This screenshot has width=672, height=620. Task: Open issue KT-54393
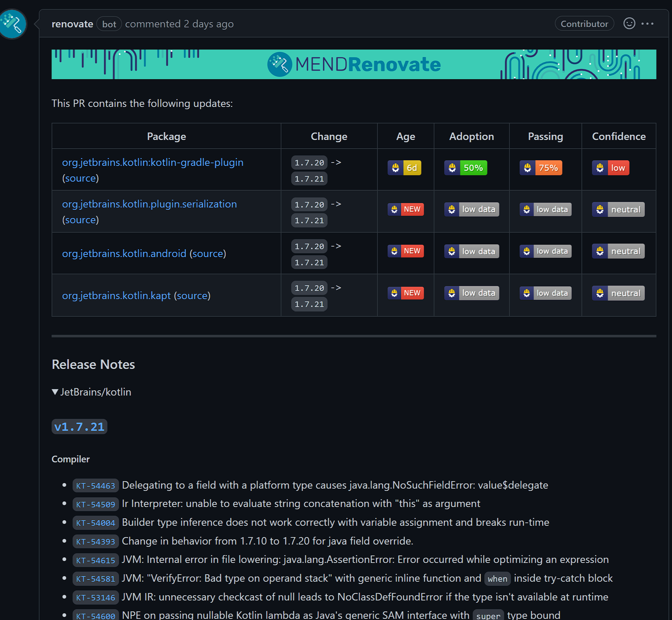tap(96, 541)
